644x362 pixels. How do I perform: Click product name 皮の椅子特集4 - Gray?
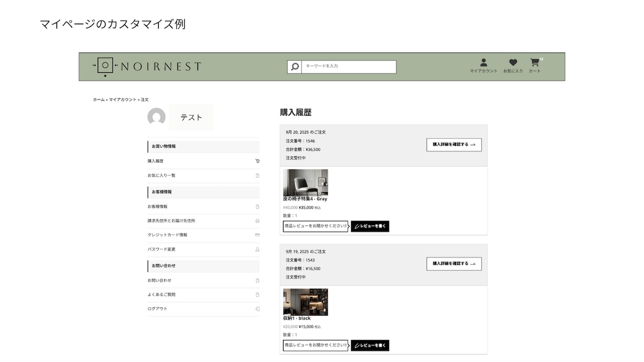coord(305,199)
